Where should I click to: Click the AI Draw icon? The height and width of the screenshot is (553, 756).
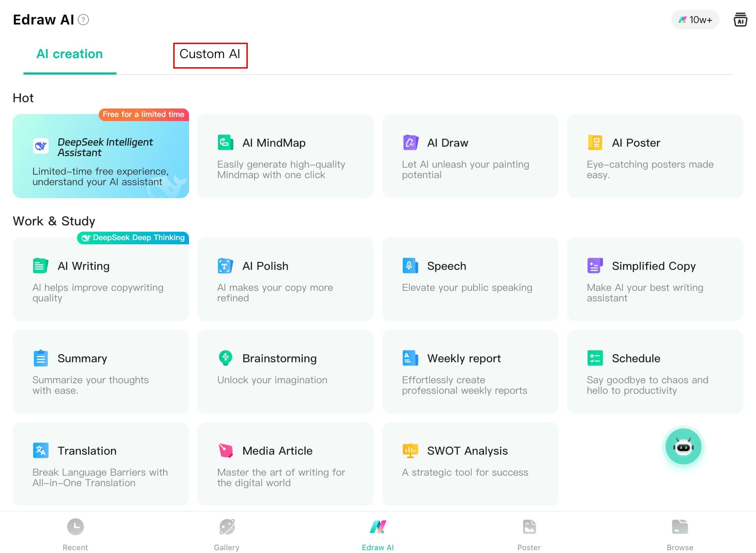410,142
